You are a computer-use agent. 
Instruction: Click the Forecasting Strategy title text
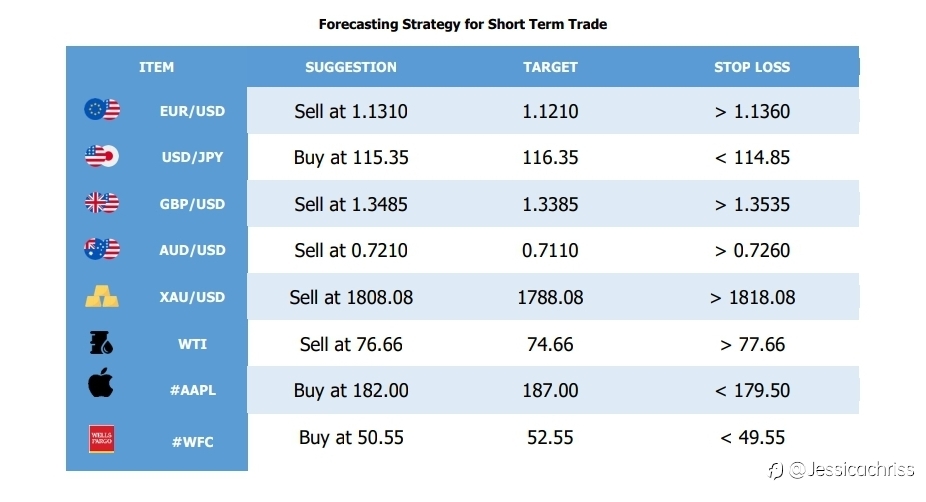pos(462,24)
